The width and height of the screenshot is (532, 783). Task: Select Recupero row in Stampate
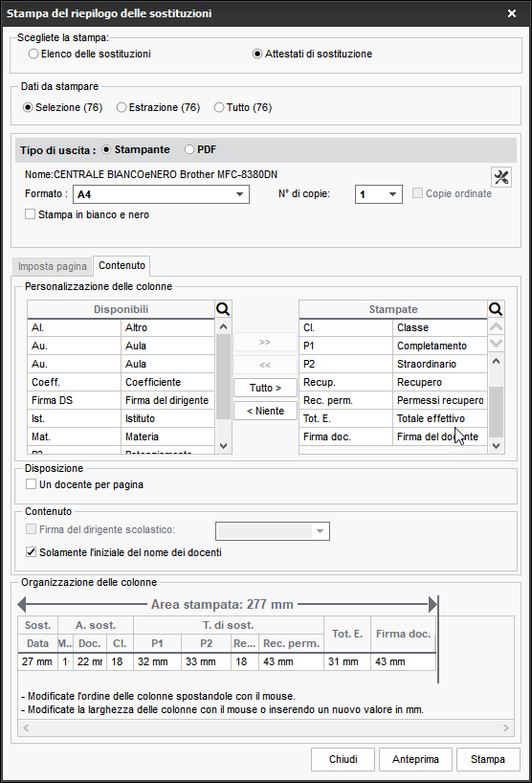tap(393, 382)
